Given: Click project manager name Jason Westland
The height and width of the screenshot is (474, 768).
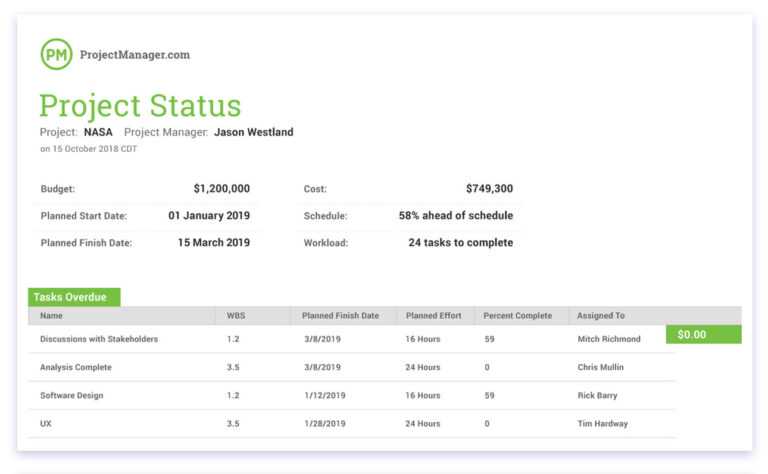Looking at the screenshot, I should (253, 132).
